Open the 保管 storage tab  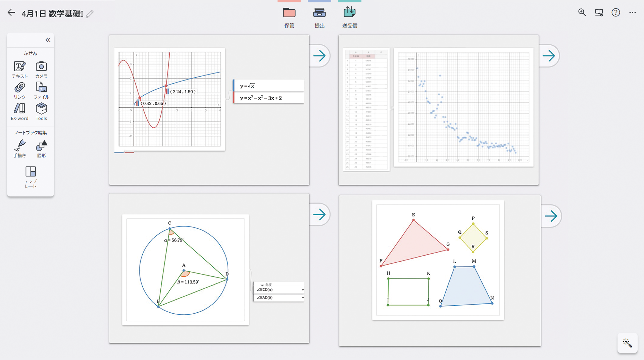point(289,17)
